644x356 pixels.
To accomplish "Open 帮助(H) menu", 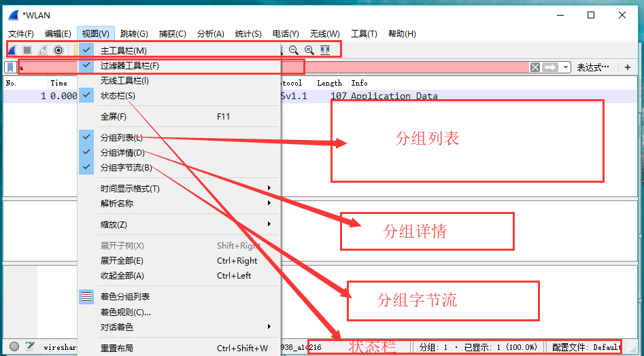I will (x=402, y=34).
